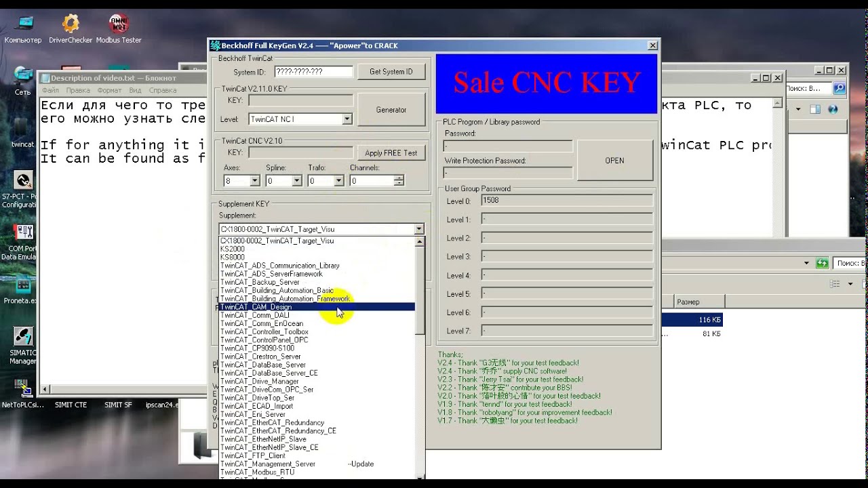Open the address bar dropdown in lower Explorer
The image size is (868, 488).
coord(806,263)
